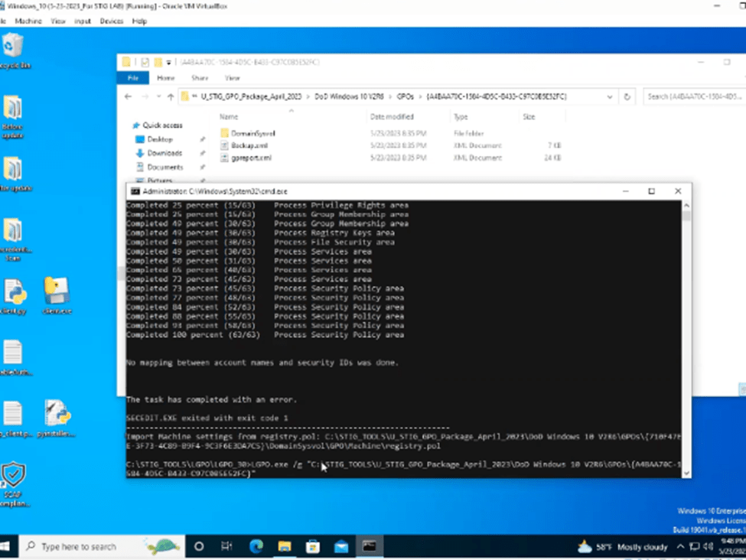Click the Cortana circle icon

(x=199, y=546)
